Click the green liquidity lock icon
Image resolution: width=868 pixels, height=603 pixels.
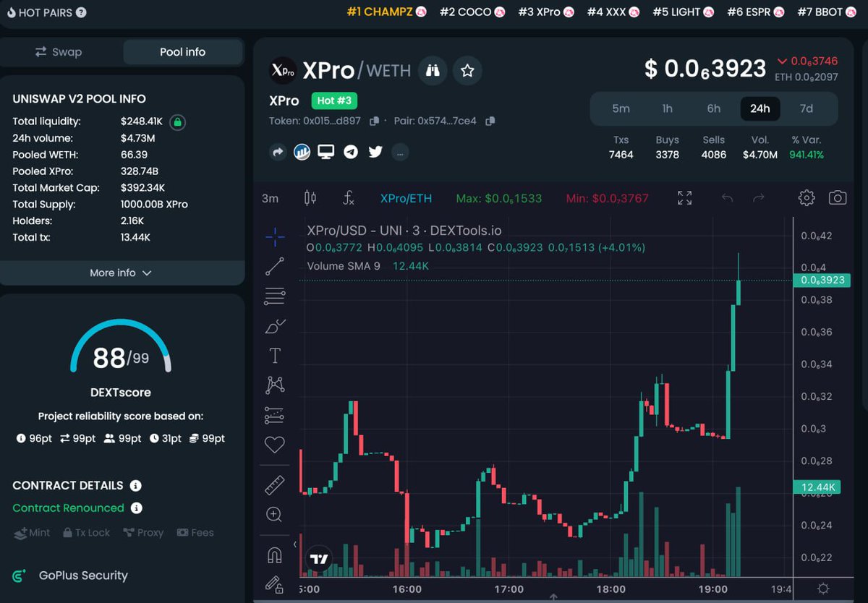178,122
